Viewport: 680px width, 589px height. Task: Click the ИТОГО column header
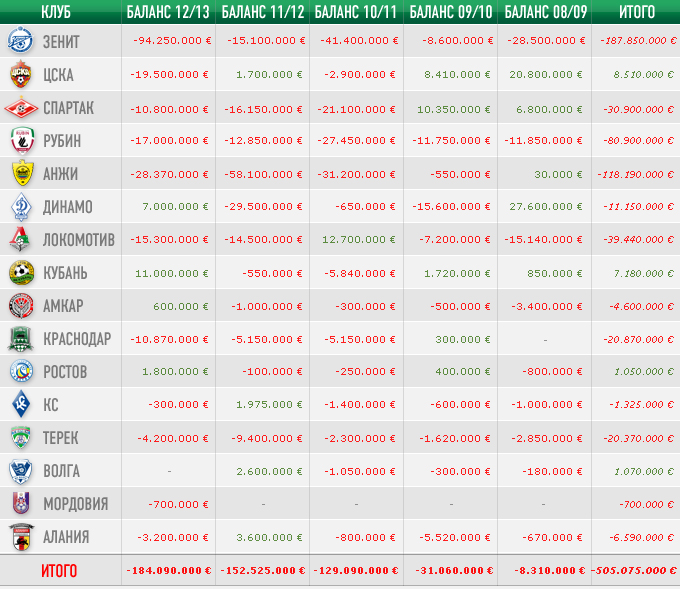tap(637, 12)
